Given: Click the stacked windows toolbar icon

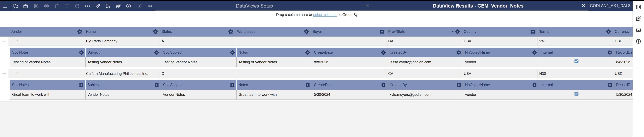Looking at the screenshot, I should [x=118, y=6].
